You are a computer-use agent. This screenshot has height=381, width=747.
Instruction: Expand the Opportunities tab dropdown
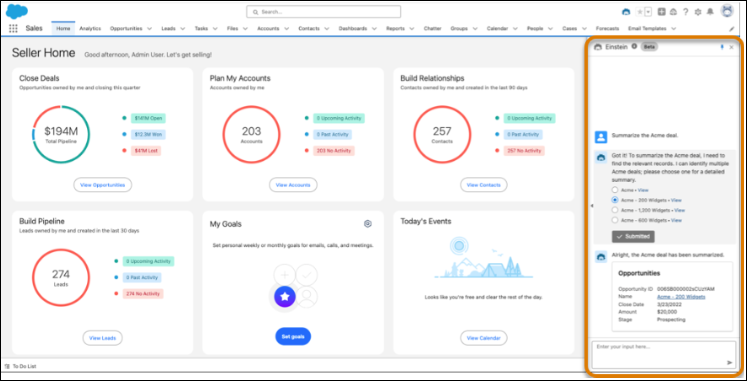click(150, 29)
